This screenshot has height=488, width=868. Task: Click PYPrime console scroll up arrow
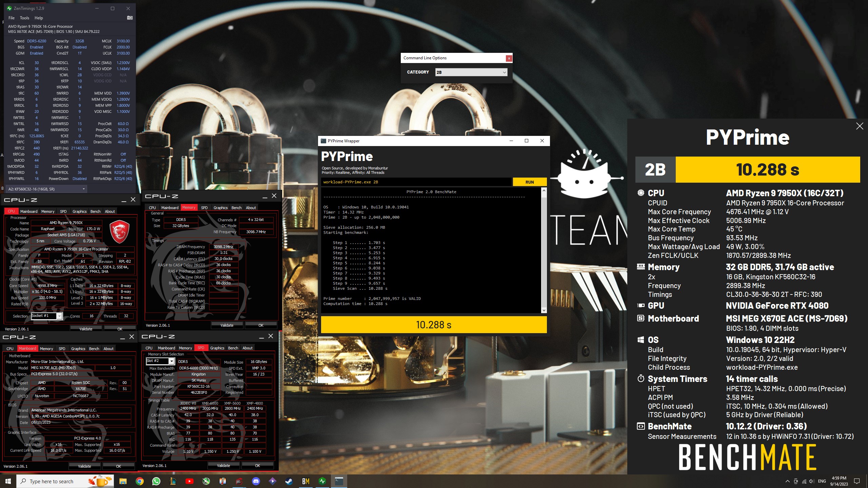544,191
